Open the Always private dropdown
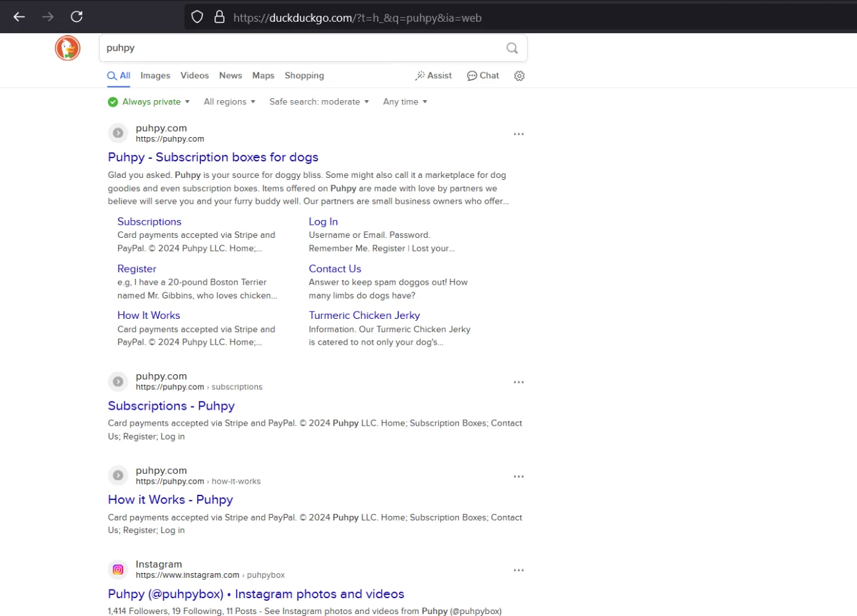 click(x=149, y=101)
